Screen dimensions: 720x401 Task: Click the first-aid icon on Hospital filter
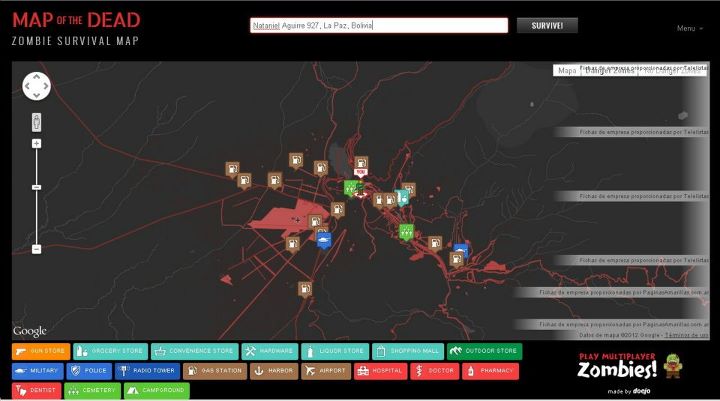click(x=363, y=371)
